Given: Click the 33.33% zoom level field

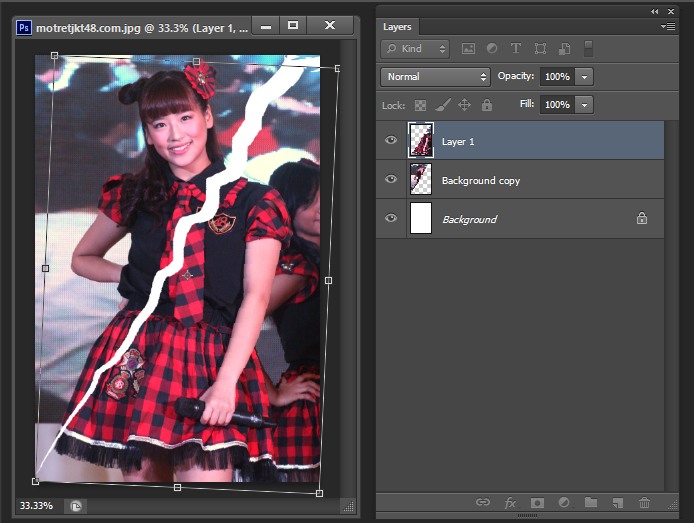Looking at the screenshot, I should pos(37,505).
